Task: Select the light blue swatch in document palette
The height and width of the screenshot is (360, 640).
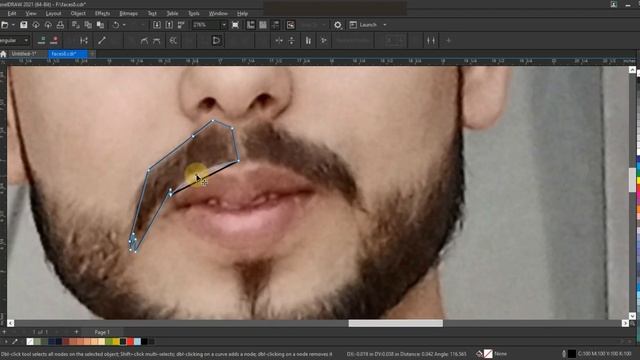Action: tap(138, 341)
